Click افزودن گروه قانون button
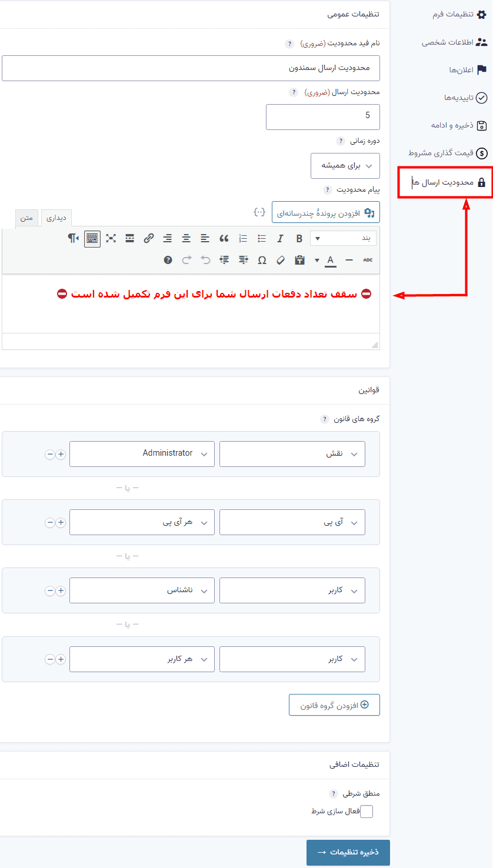This screenshot has width=493, height=868. pyautogui.click(x=334, y=705)
